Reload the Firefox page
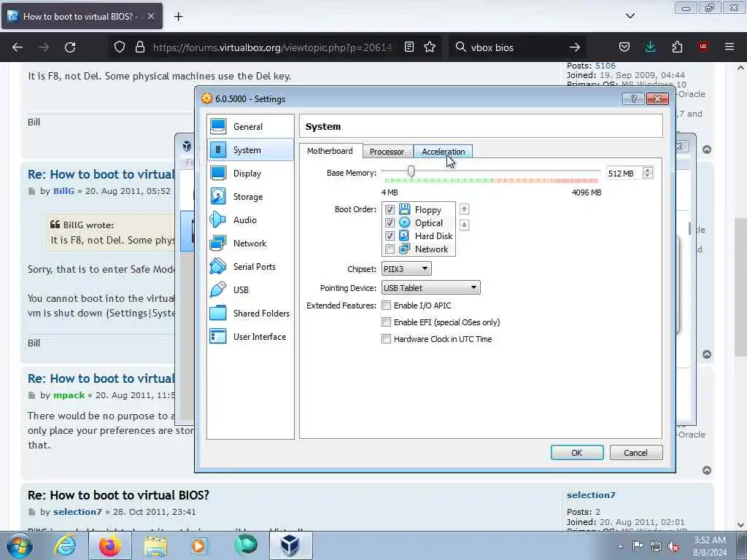This screenshot has width=747, height=560. (70, 47)
